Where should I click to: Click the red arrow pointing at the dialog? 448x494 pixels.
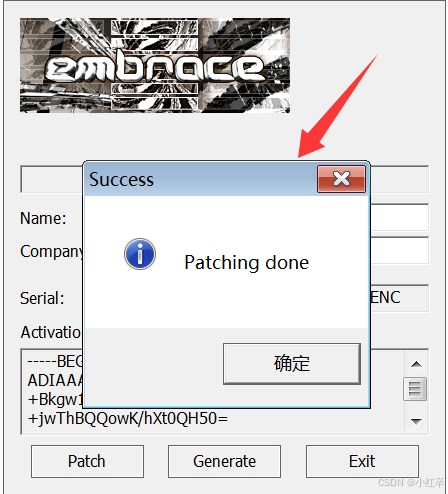click(x=337, y=107)
